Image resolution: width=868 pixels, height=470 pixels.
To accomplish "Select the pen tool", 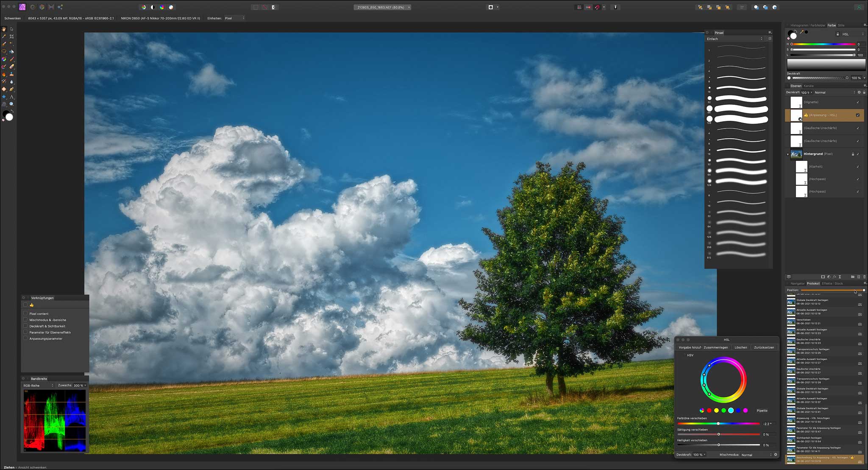I will point(11,90).
